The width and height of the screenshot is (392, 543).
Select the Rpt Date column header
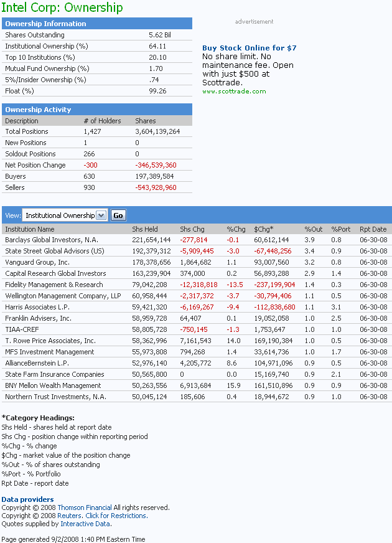(x=373, y=229)
